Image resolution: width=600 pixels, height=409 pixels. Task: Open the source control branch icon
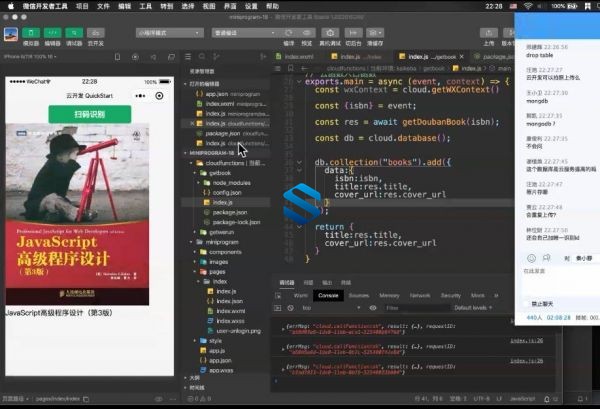point(217,57)
